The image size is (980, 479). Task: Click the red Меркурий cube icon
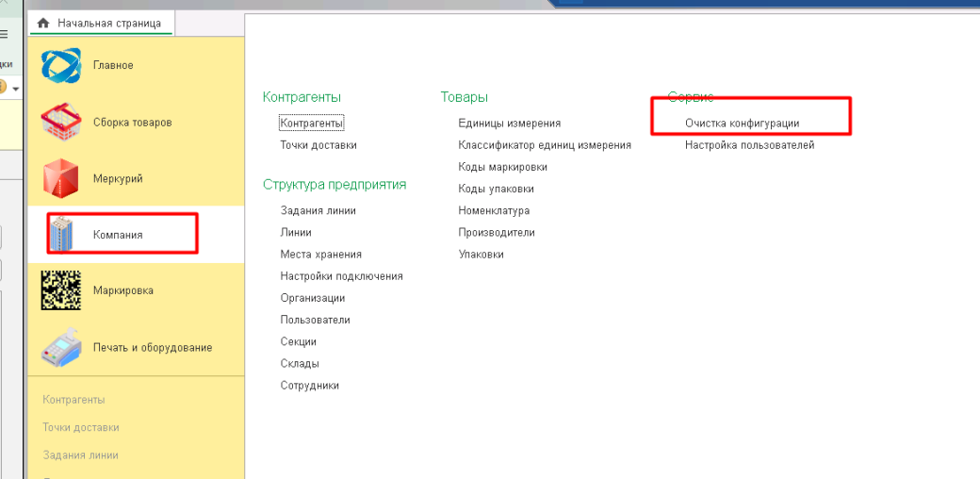[x=60, y=178]
